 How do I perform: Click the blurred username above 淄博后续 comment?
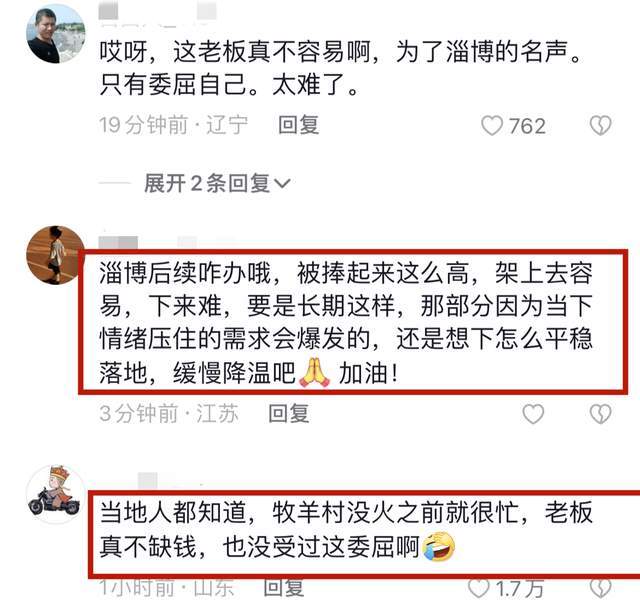coord(148,242)
